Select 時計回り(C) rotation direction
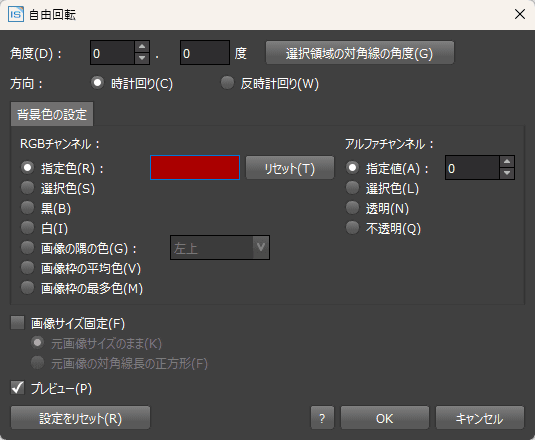The image size is (535, 440). 132,83
